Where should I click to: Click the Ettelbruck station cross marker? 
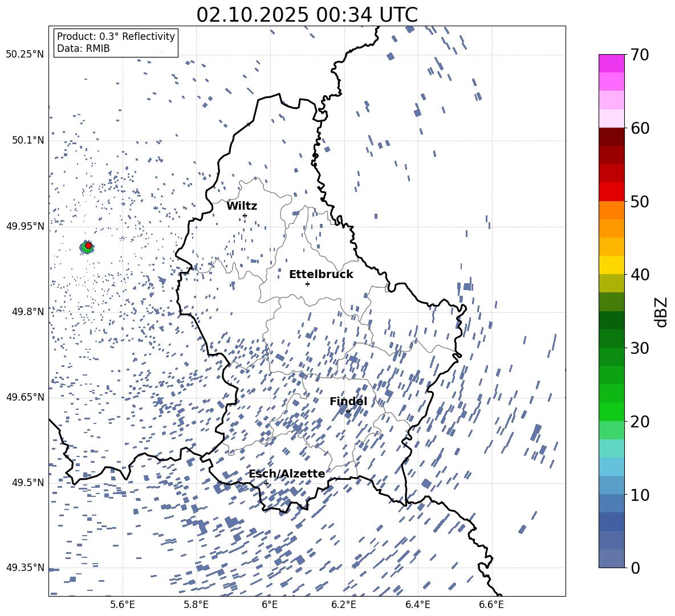[307, 284]
